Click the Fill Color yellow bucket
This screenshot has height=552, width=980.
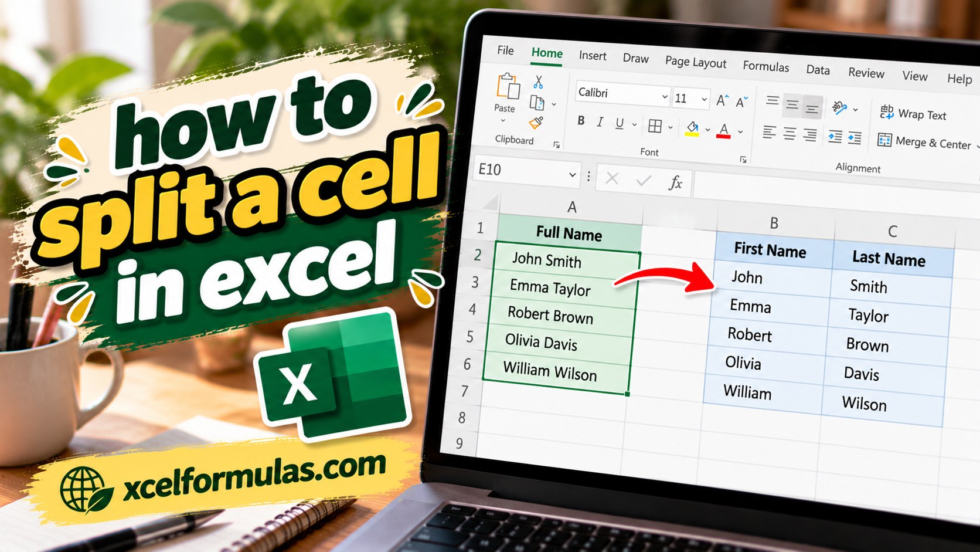coord(692,129)
